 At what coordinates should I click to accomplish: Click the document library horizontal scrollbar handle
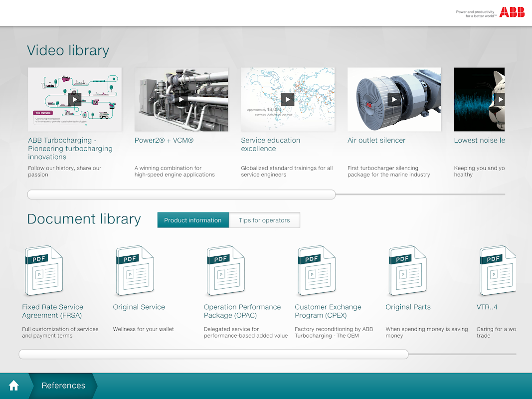[213, 354]
